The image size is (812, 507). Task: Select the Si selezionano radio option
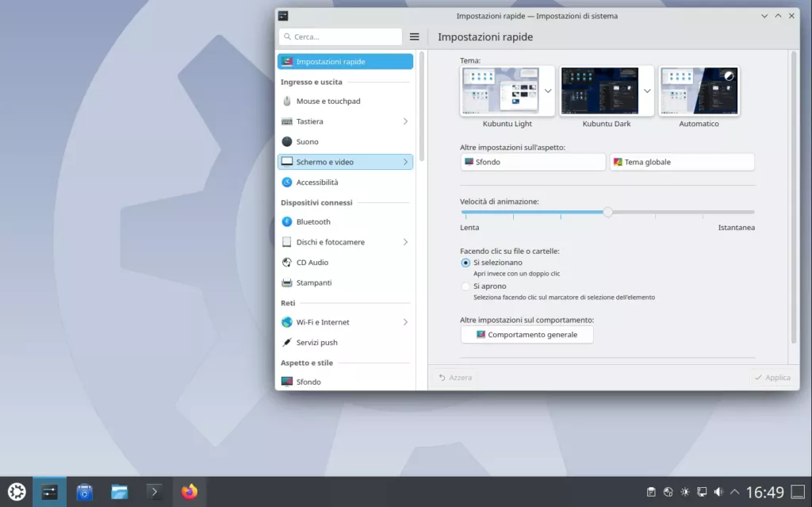[x=465, y=263]
